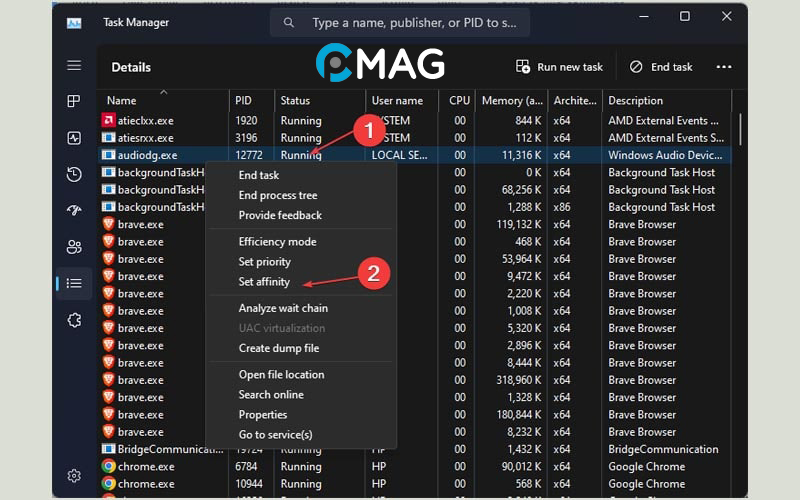
Task: Open the App history page icon
Action: 74,174
